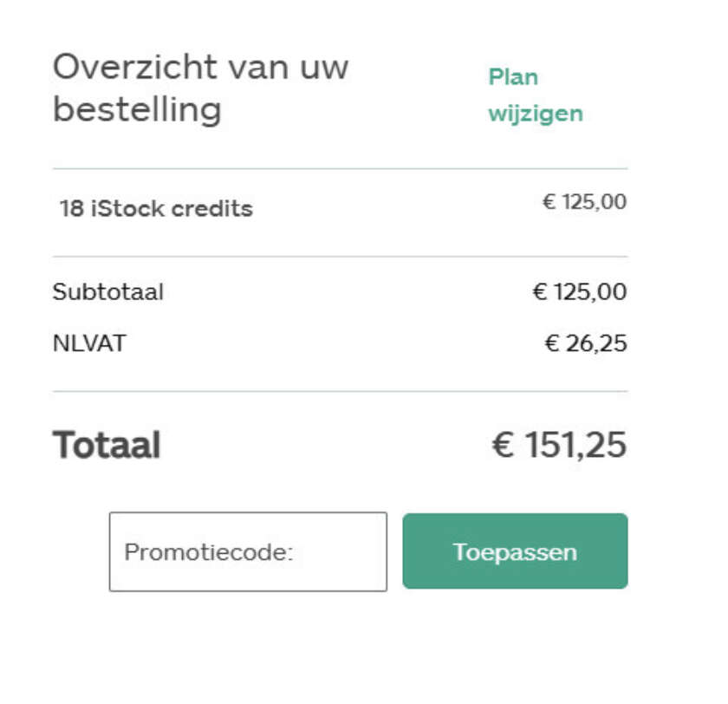
Task: Click the Subtotaal amount € 125,00
Action: click(x=579, y=292)
